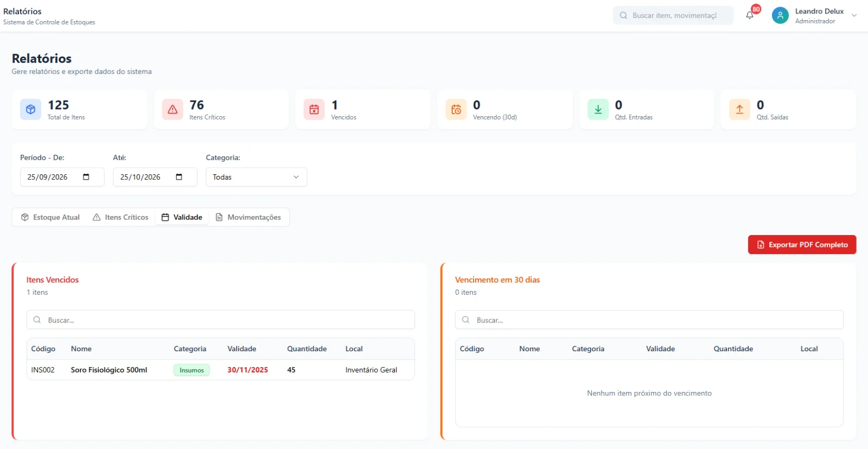868x449 pixels.
Task: Click the Qtd. Entradas download icon
Action: point(598,109)
